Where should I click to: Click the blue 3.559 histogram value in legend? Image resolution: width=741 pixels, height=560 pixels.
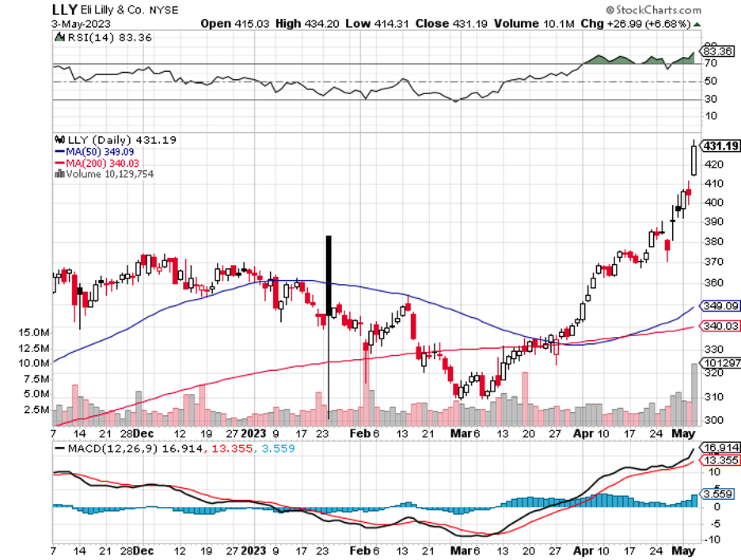click(279, 448)
